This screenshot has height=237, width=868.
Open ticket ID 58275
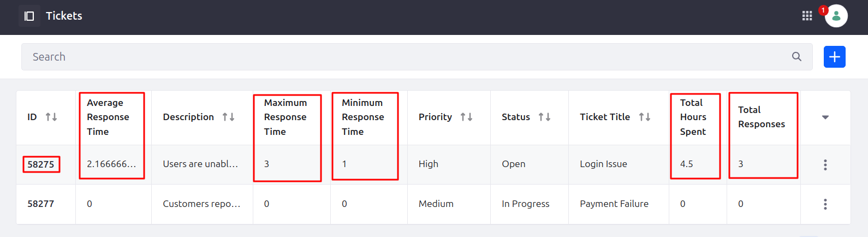pyautogui.click(x=41, y=164)
